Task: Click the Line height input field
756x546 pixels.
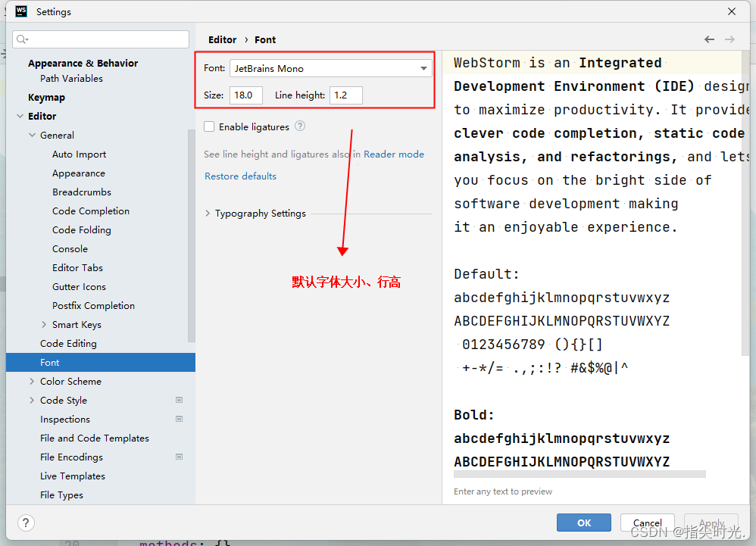Action: pos(346,95)
